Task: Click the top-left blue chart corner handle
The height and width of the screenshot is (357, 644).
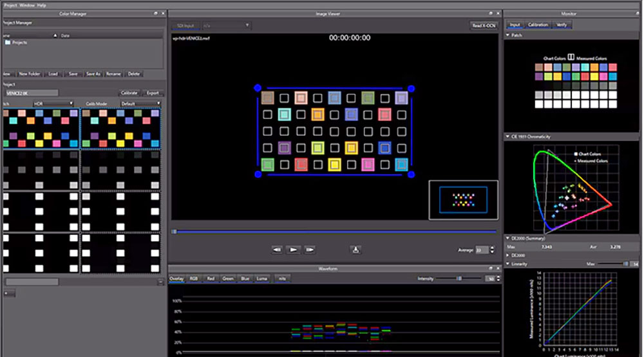Action: point(258,88)
